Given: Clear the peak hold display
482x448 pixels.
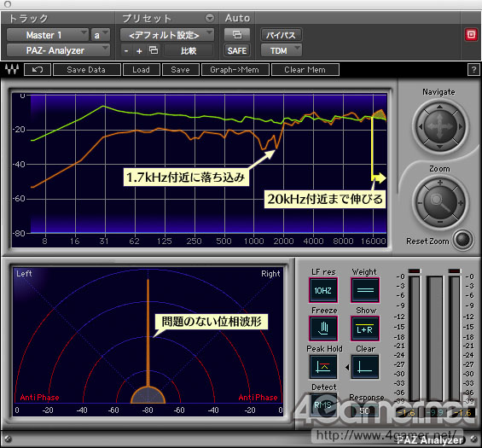Looking at the screenshot, I should pyautogui.click(x=365, y=367).
